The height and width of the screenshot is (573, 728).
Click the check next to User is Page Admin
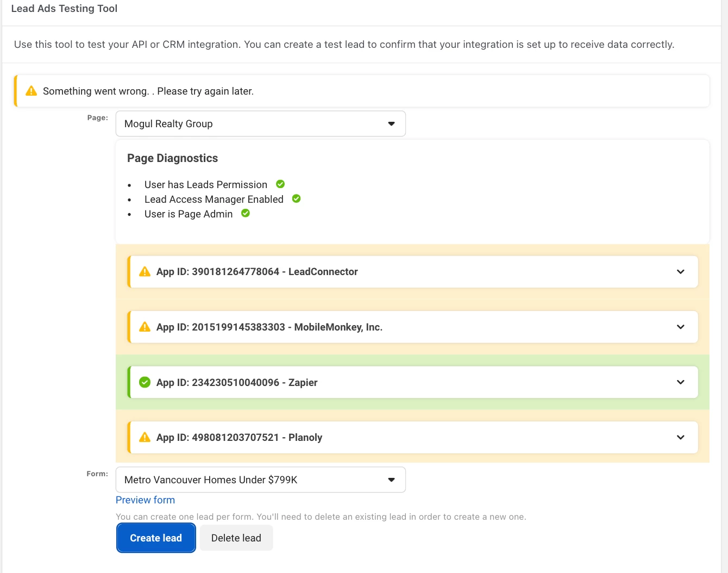pos(246,213)
